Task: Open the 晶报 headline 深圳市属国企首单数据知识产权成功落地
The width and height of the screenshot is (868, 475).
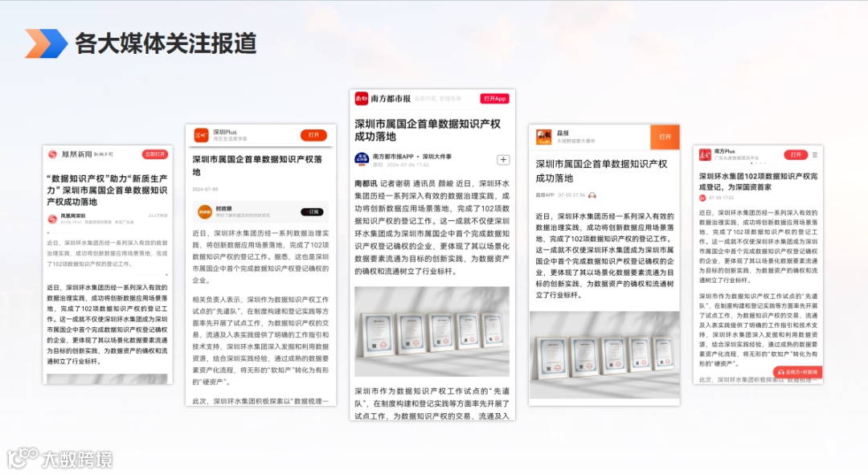Action: 602,171
